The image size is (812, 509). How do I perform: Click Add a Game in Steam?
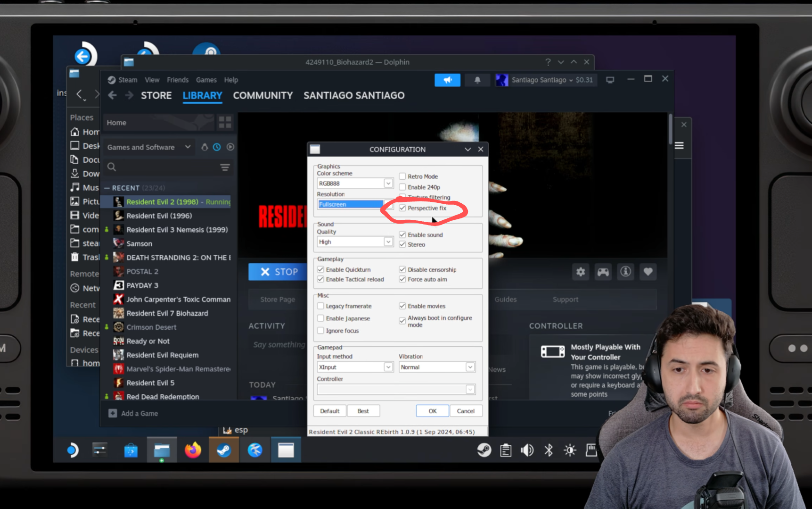tap(133, 413)
